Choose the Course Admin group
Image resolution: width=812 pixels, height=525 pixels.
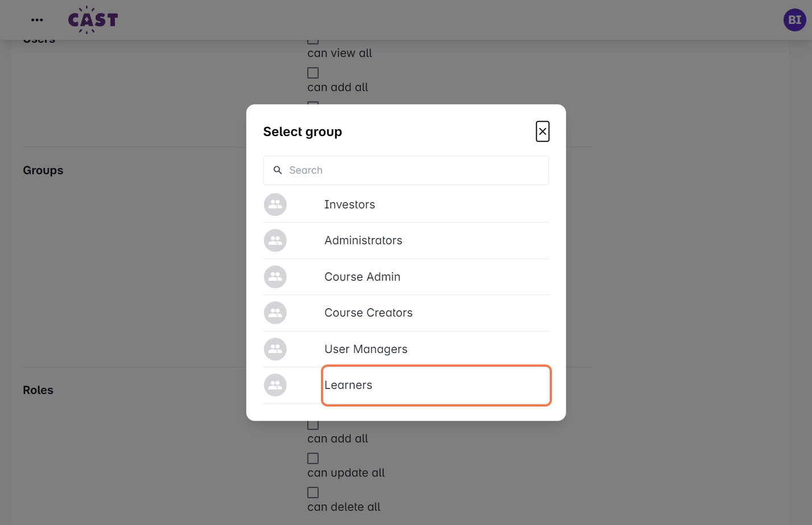[362, 277]
